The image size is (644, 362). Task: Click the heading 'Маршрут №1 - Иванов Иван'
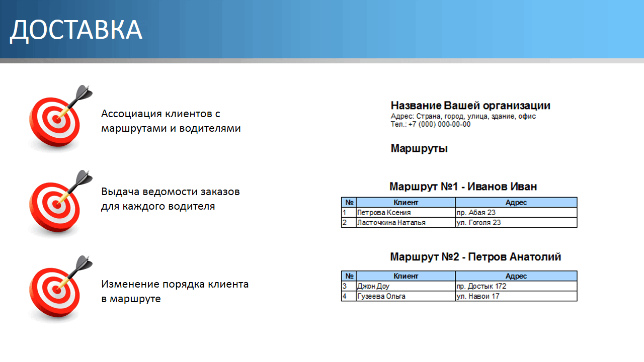pos(463,187)
